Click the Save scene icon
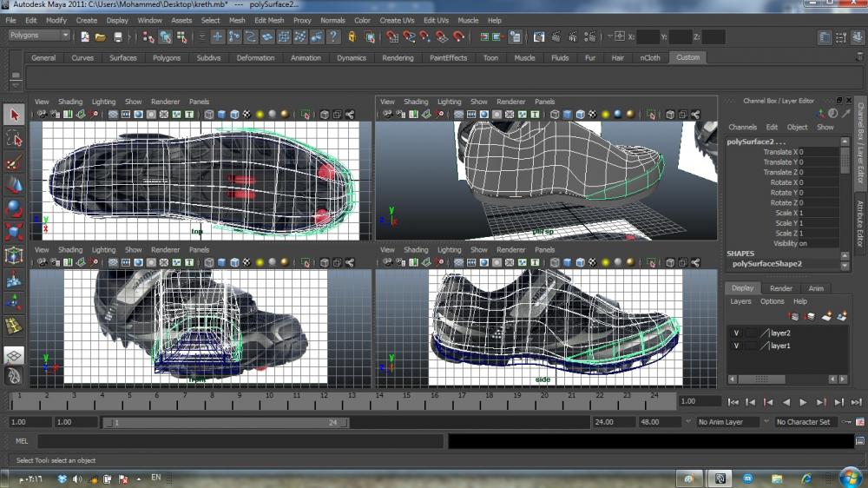Image resolution: width=868 pixels, height=488 pixels. click(x=118, y=37)
